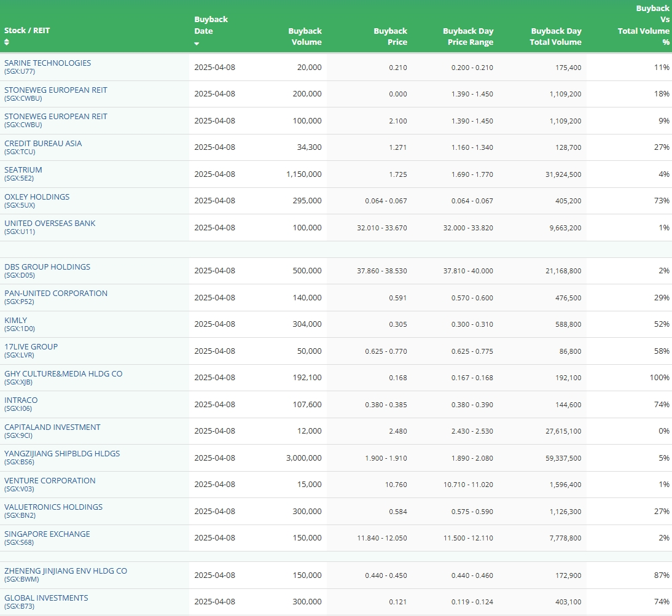Open VALUETRONICS HOLDINGS link
The image size is (672, 616).
click(53, 507)
